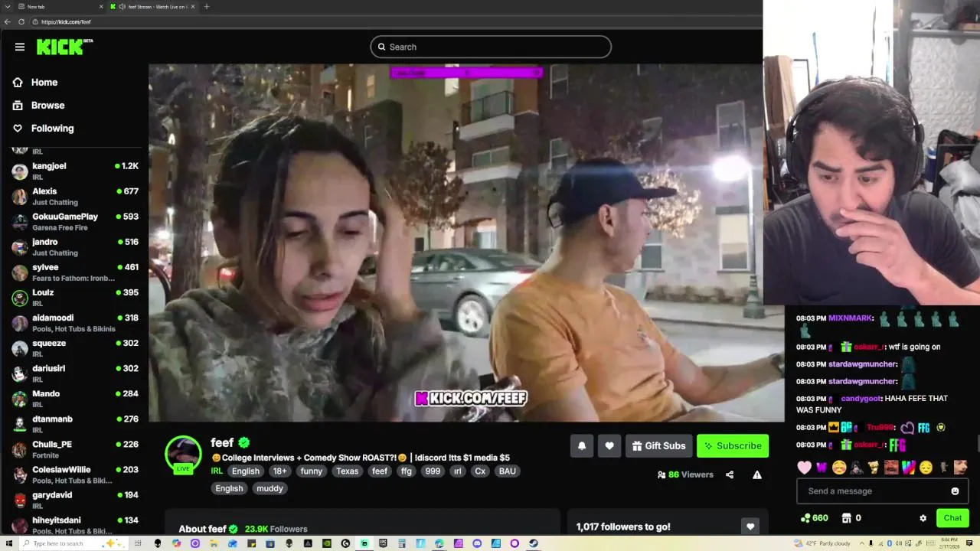980x551 pixels.
Task: Open a new browser tab
Action: pyautogui.click(x=206, y=7)
